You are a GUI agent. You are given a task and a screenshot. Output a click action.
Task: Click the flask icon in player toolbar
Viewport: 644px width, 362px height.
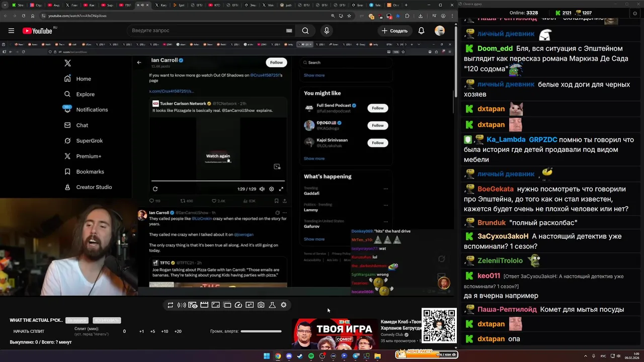click(x=272, y=305)
